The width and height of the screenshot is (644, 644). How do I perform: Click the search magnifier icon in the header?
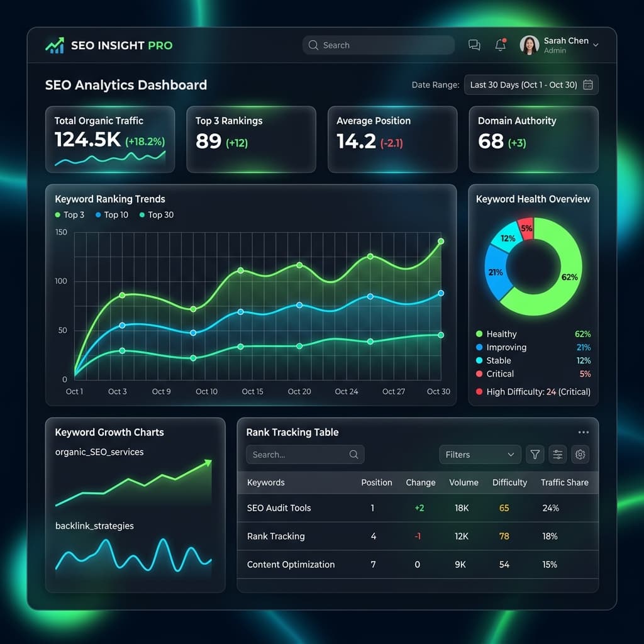313,45
